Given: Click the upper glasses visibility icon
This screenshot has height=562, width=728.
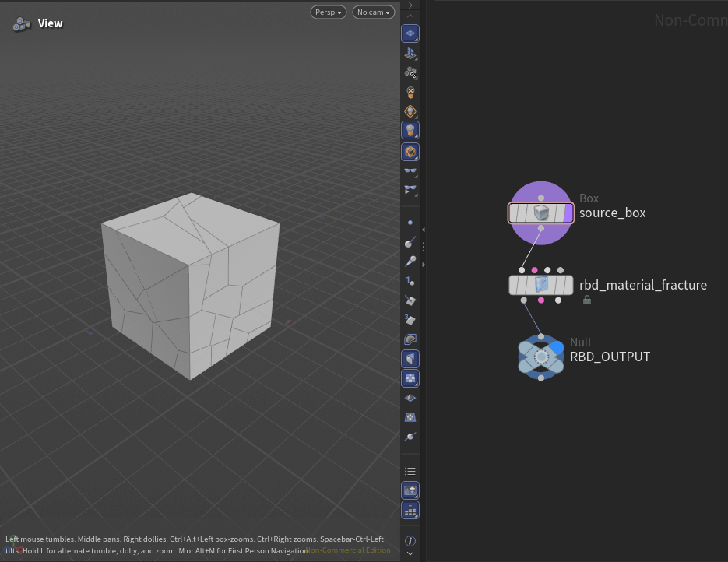Looking at the screenshot, I should point(410,171).
